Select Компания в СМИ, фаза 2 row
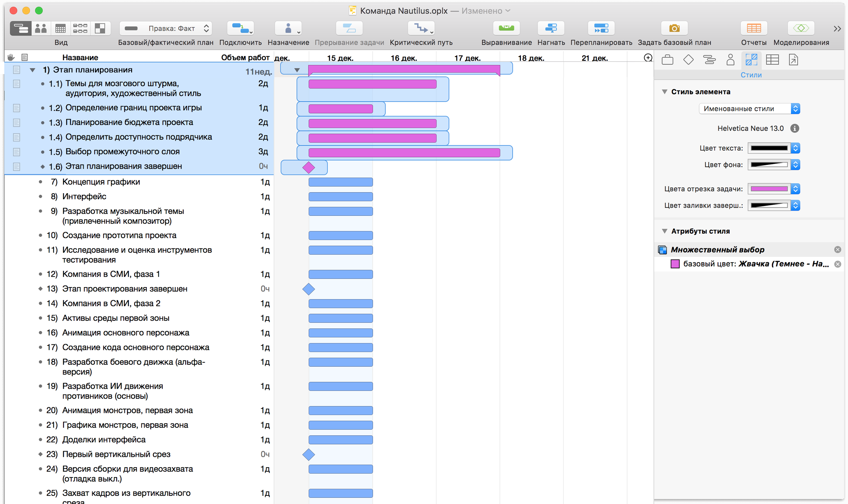The image size is (848, 504). click(x=139, y=304)
